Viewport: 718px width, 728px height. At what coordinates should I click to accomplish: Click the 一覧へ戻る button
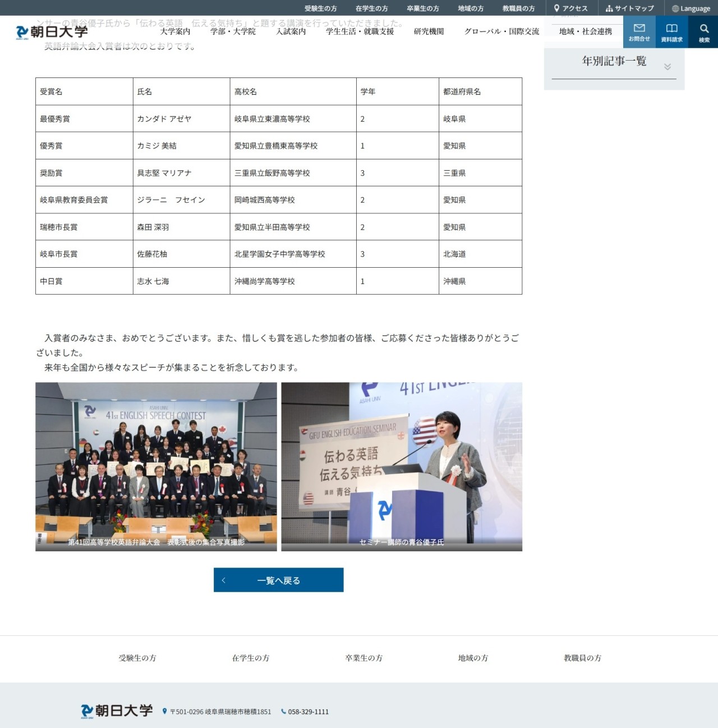point(278,580)
